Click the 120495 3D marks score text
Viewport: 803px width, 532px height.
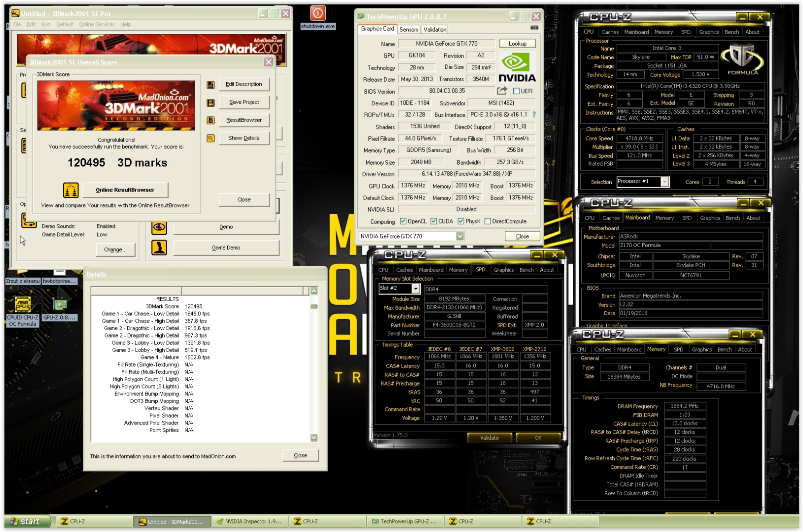[x=117, y=163]
